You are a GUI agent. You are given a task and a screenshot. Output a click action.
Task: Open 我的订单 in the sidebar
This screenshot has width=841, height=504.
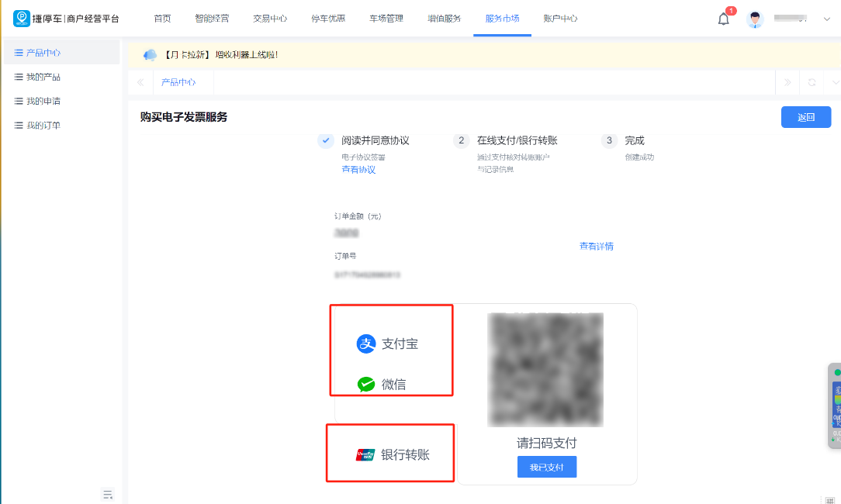click(43, 125)
